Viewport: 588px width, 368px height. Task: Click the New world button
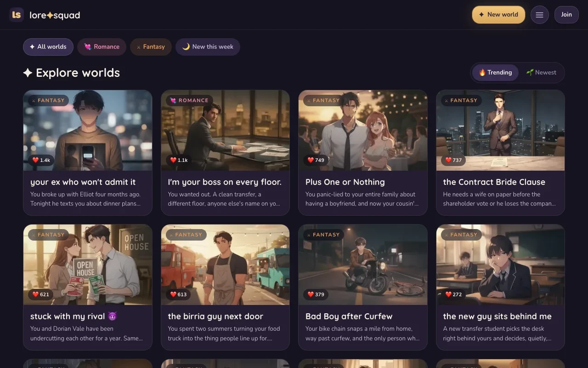coord(498,15)
